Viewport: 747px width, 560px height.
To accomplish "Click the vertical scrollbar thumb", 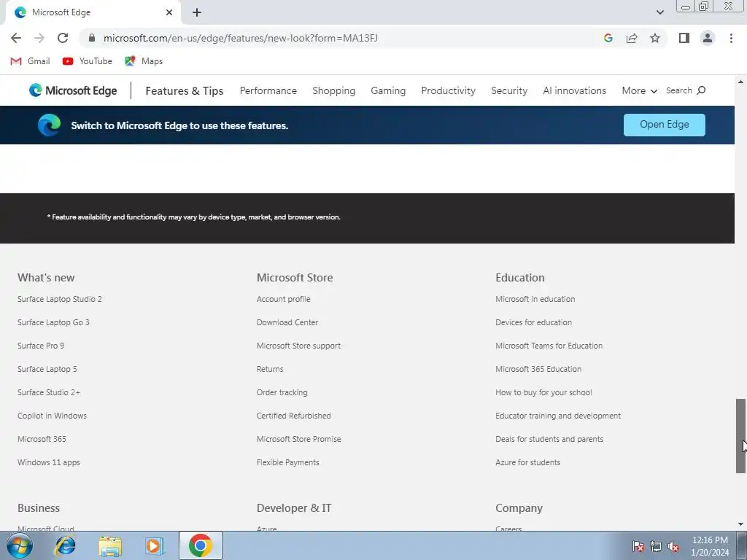I will 740,436.
